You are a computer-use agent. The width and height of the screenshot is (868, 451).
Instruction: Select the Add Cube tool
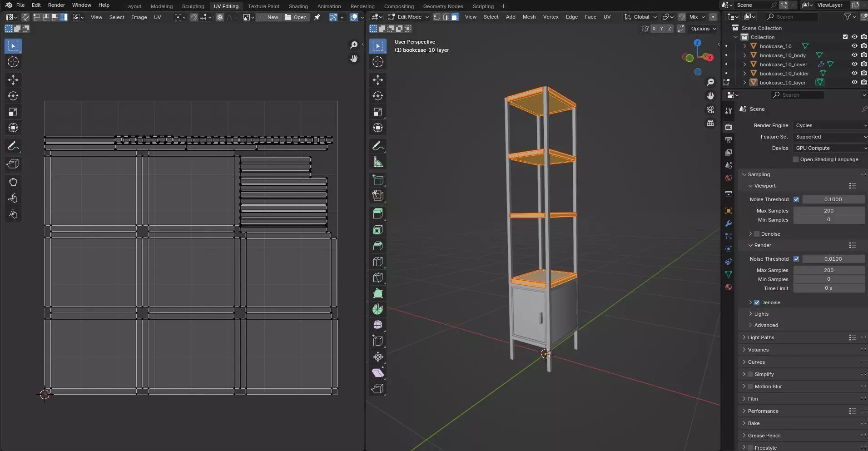pyautogui.click(x=378, y=180)
